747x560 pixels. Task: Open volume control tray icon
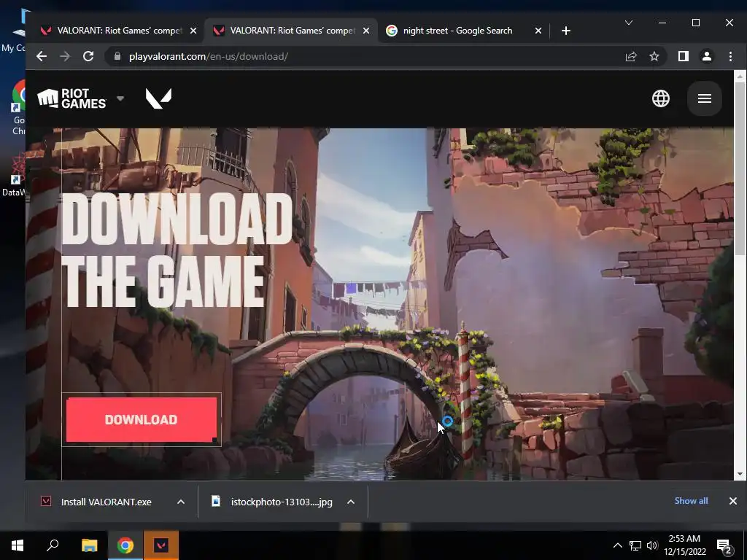[x=652, y=545]
